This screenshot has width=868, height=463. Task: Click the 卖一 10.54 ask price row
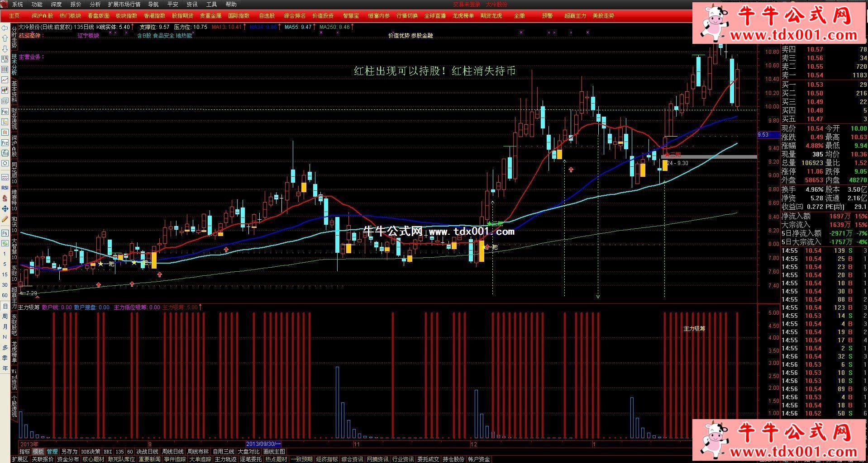(x=824, y=75)
